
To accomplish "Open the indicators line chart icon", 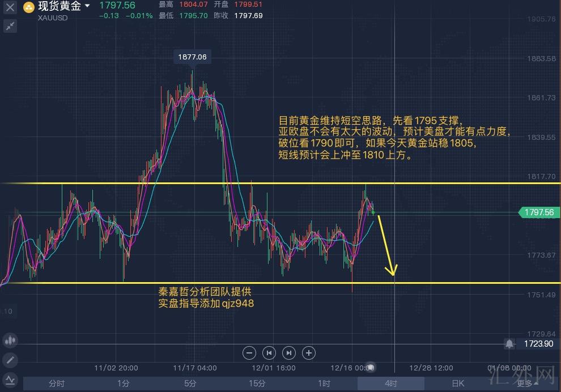I will coord(10,380).
